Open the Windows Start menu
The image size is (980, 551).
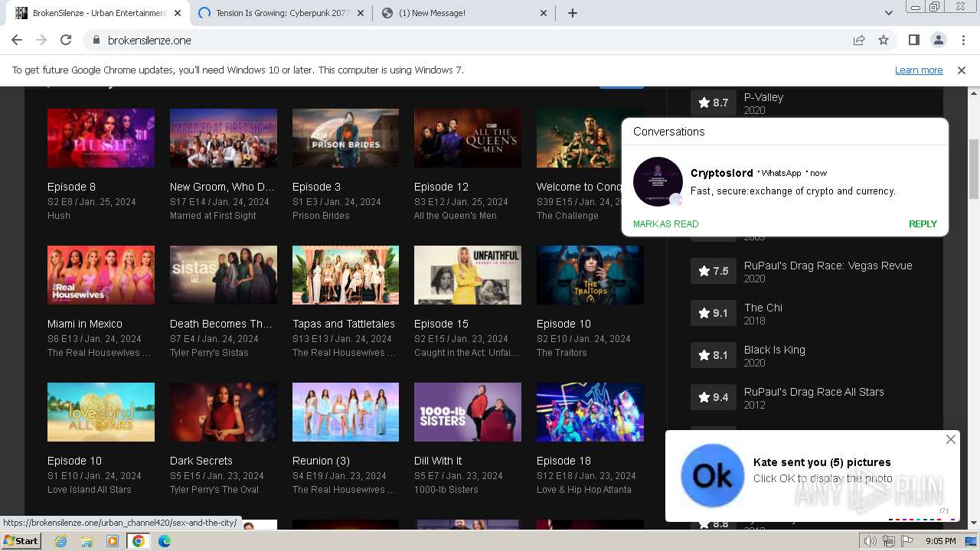pos(21,541)
